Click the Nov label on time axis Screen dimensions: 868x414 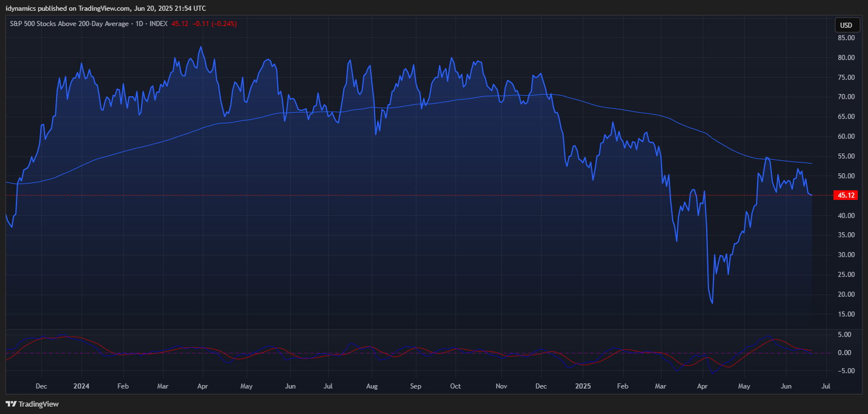click(501, 386)
